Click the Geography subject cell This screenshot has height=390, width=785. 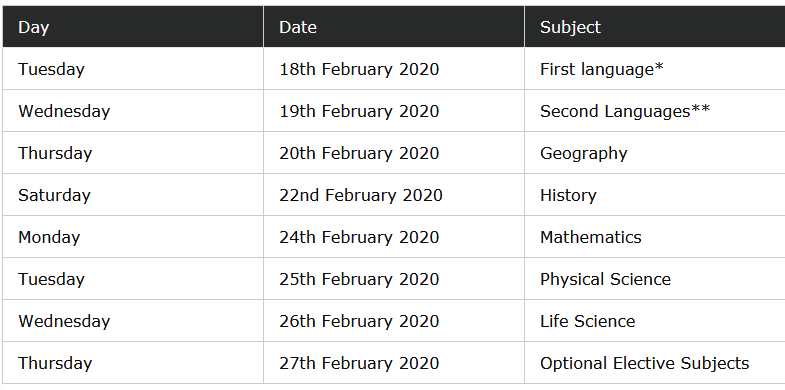pos(655,153)
